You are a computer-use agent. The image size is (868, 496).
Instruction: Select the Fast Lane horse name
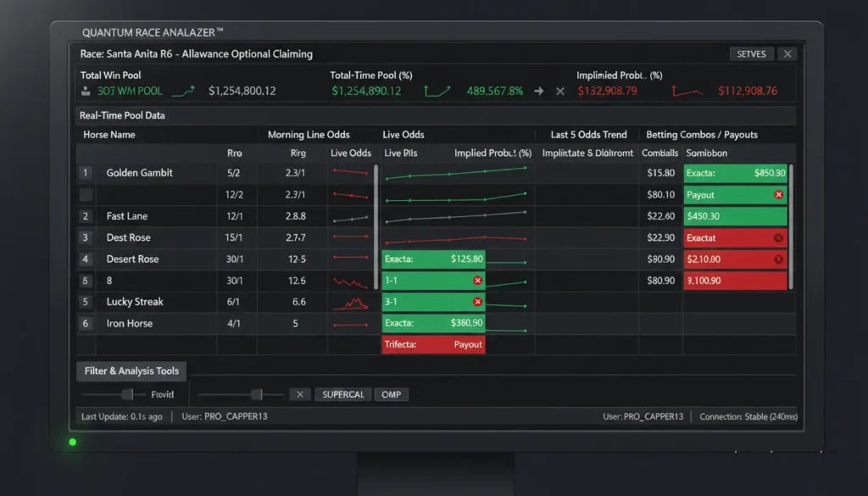[x=127, y=216]
